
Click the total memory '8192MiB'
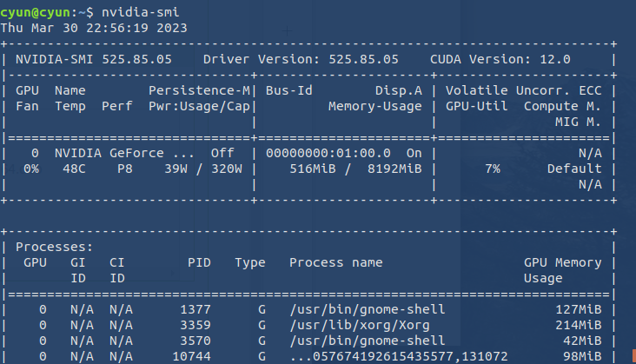[x=394, y=169]
